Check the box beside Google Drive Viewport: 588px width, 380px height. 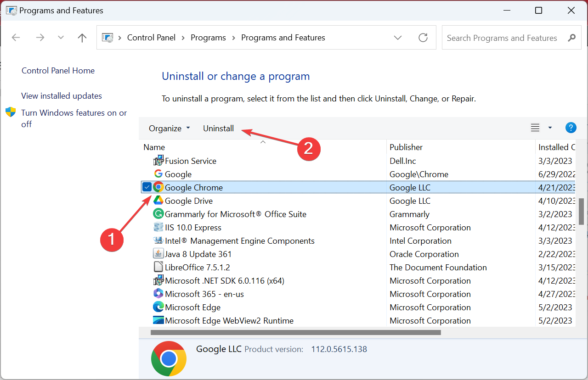pos(147,201)
